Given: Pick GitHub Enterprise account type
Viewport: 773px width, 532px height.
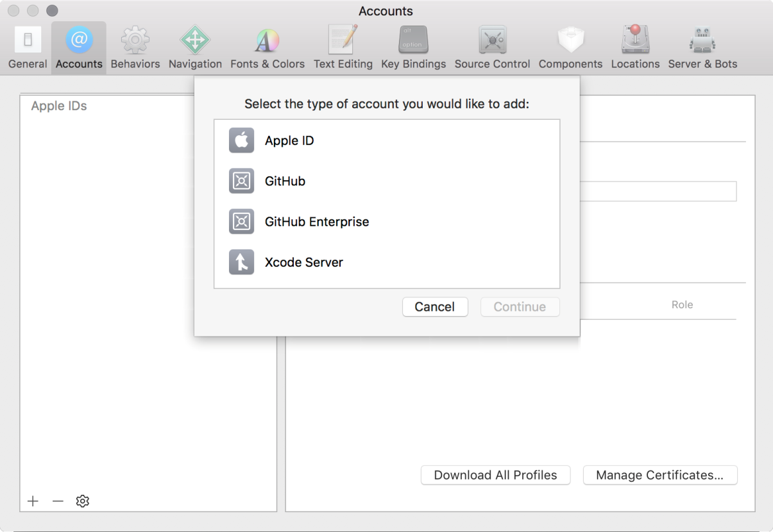Looking at the screenshot, I should (387, 222).
